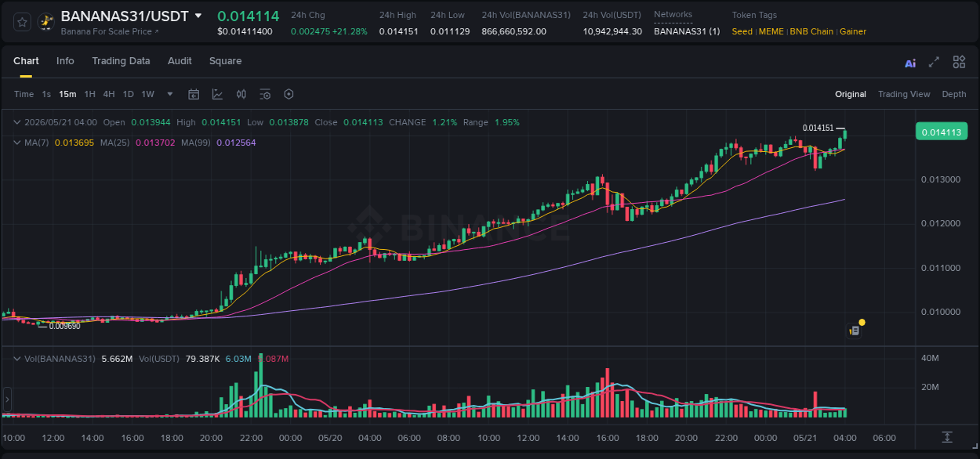980x459 pixels.
Task: Click the BNB Chain token tag
Action: [811, 31]
